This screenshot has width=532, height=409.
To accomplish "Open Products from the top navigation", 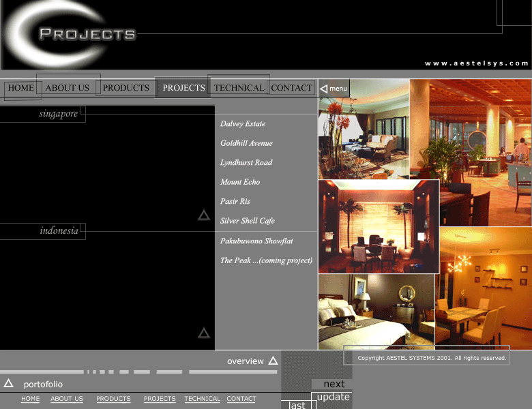I will coord(125,88).
